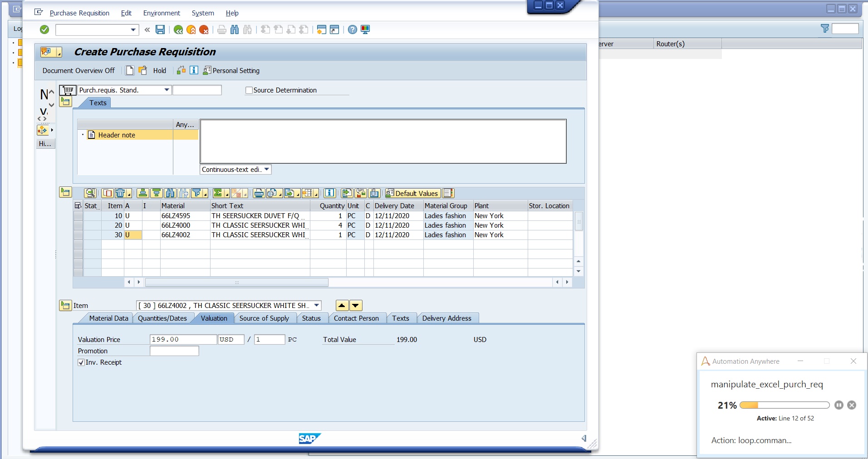Click the green Enter checkmark icon
The height and width of the screenshot is (459, 868).
pos(44,30)
